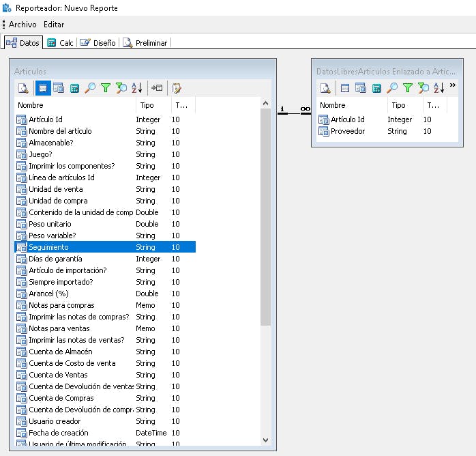Image resolution: width=476 pixels, height=456 pixels.
Task: Apply the green filter funnel in Artículos panel
Action: coord(106,88)
